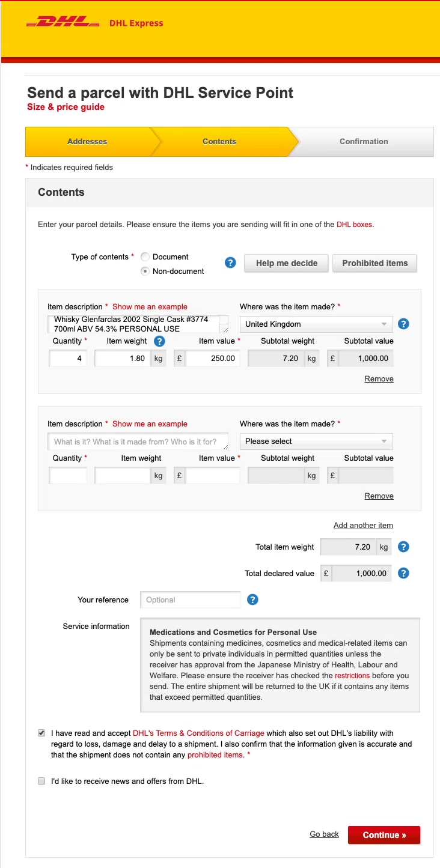Select the Contents step tab
Viewport: 440px width, 868px height.
point(219,142)
